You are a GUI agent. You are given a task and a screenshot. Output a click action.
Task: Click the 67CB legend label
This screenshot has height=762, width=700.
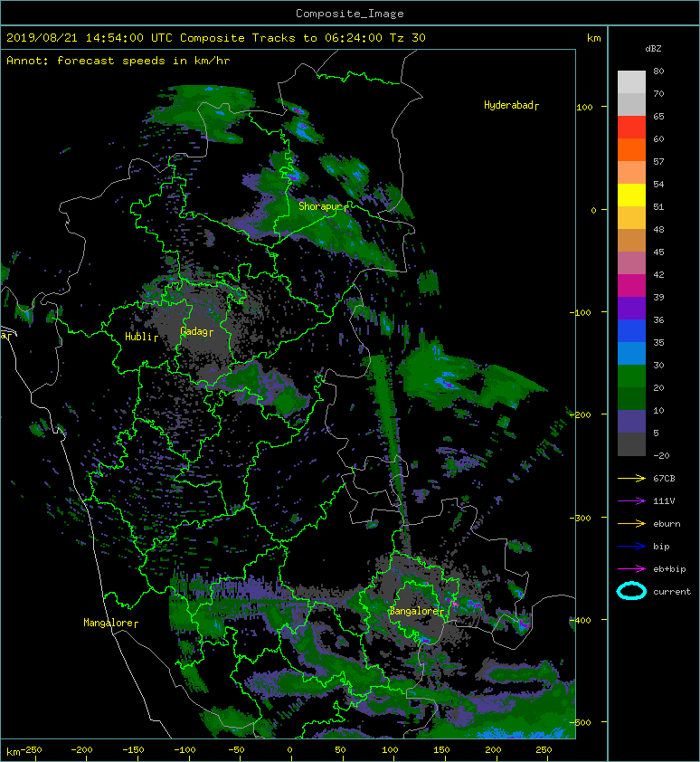[664, 479]
